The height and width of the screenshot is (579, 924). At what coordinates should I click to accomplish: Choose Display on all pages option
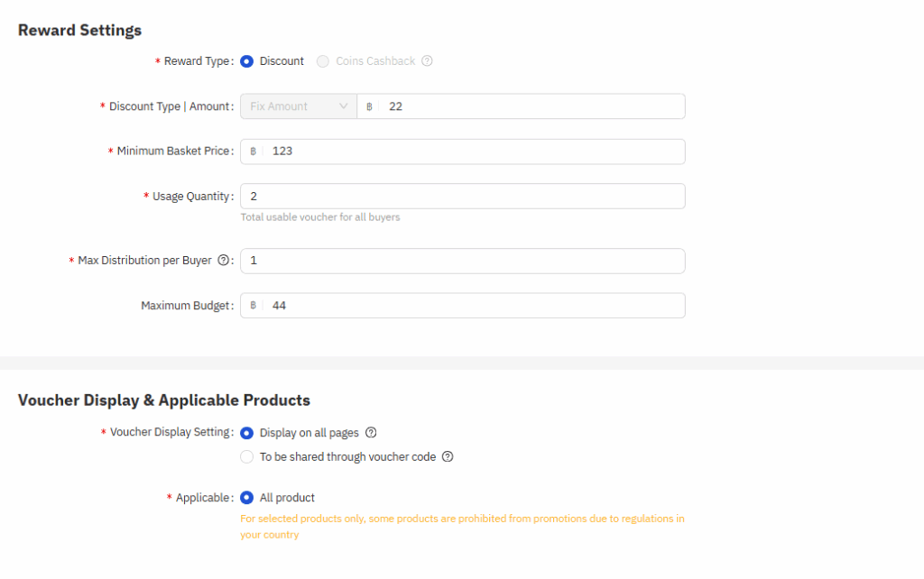pos(246,433)
